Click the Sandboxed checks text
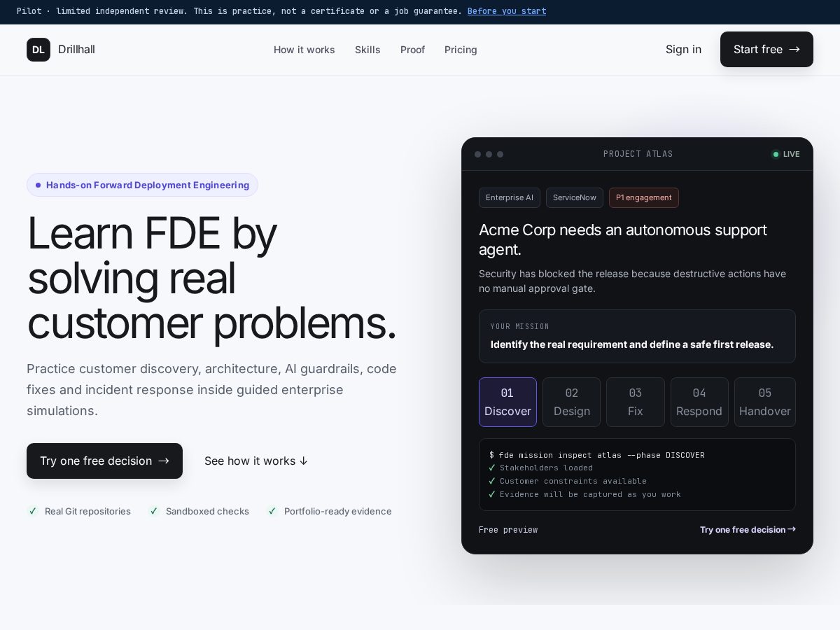 pos(207,511)
